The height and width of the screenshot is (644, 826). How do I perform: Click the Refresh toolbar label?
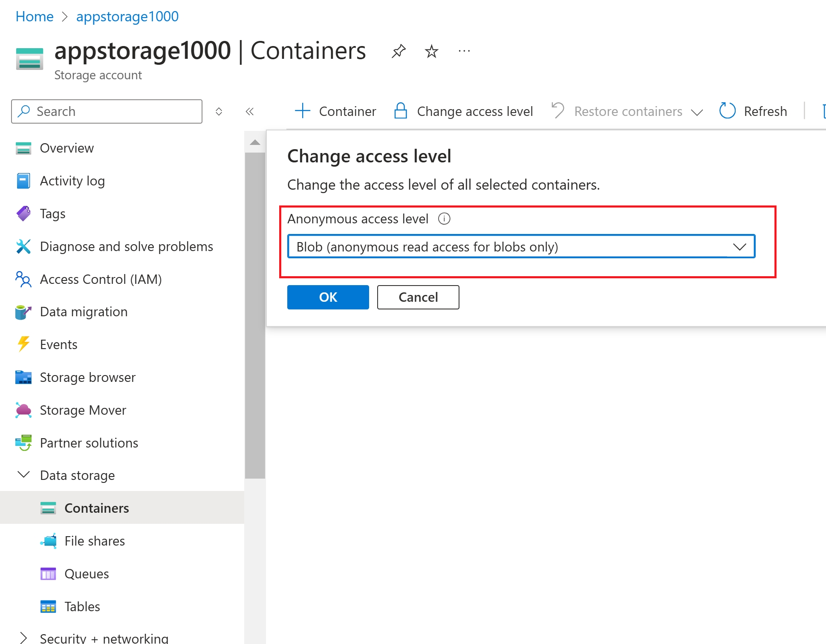tap(765, 111)
